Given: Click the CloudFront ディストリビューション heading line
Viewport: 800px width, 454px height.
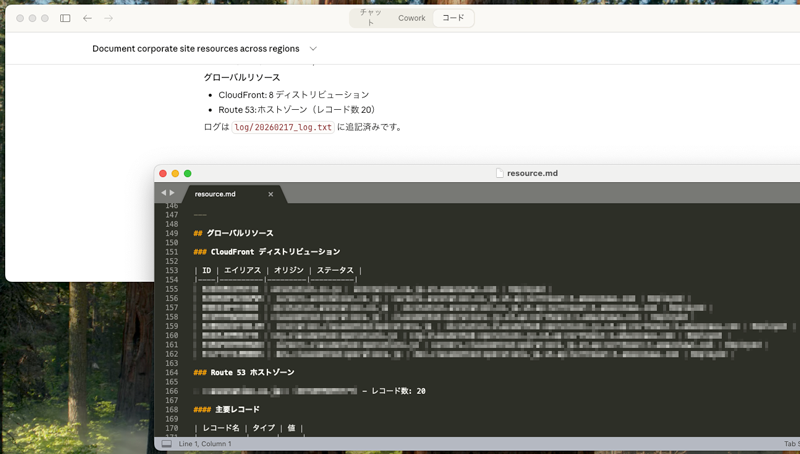Looking at the screenshot, I should tap(275, 252).
